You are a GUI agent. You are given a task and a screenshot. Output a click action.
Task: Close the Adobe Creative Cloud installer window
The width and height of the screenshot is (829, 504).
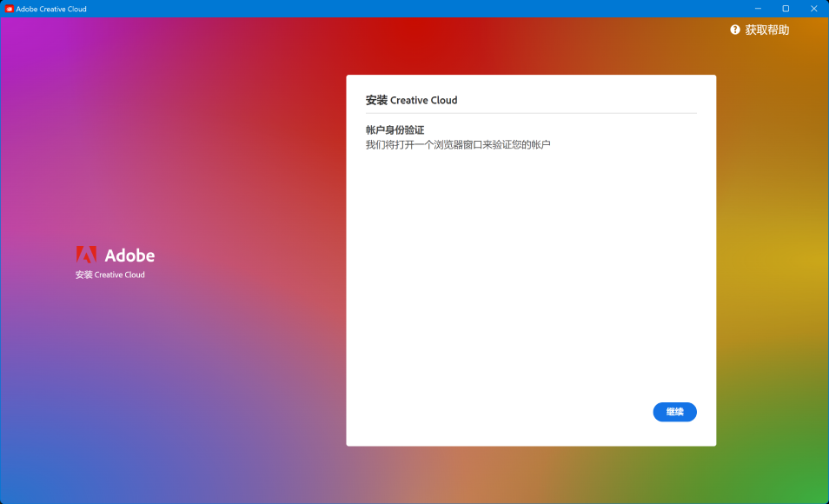tap(814, 9)
